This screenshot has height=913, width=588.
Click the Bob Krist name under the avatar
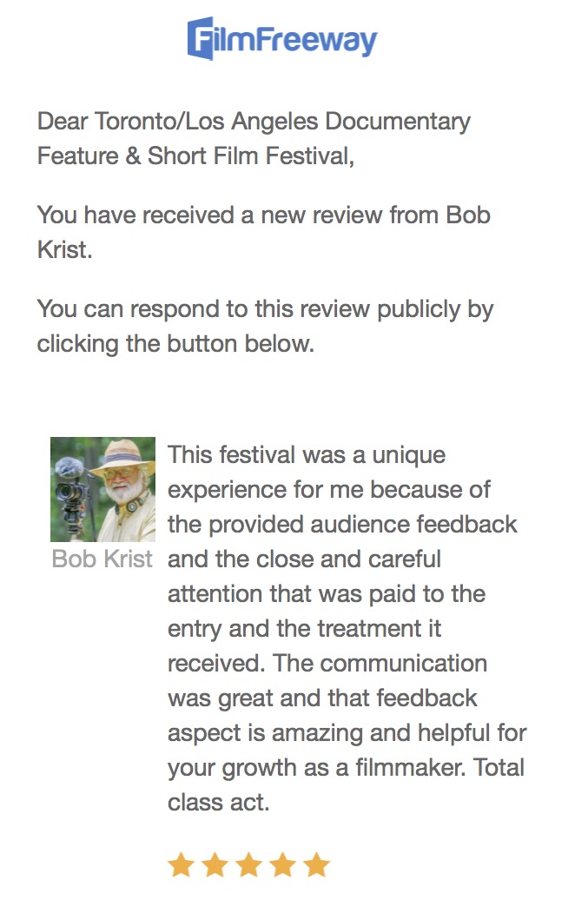pyautogui.click(x=102, y=559)
